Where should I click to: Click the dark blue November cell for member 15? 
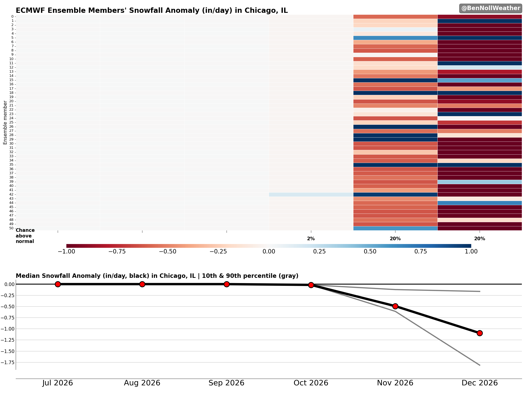pyautogui.click(x=395, y=80)
